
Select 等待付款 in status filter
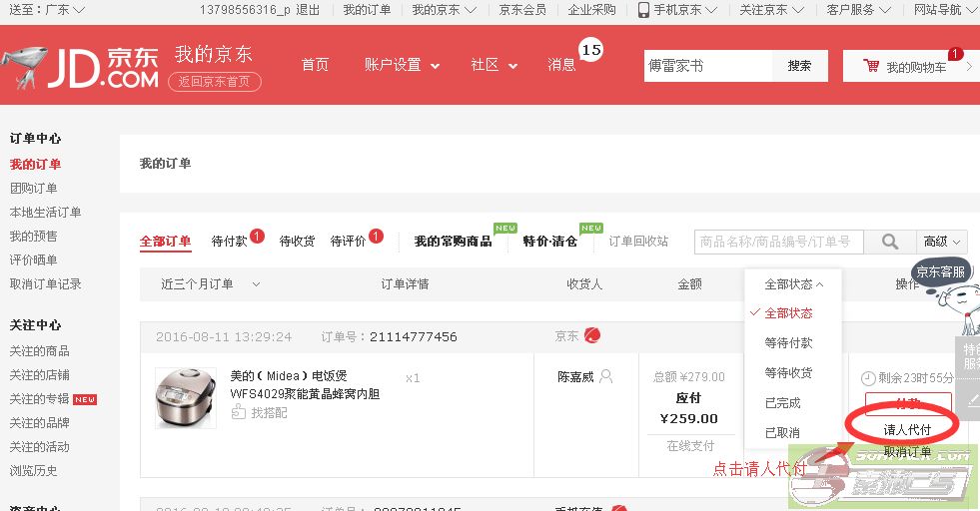pyautogui.click(x=788, y=343)
